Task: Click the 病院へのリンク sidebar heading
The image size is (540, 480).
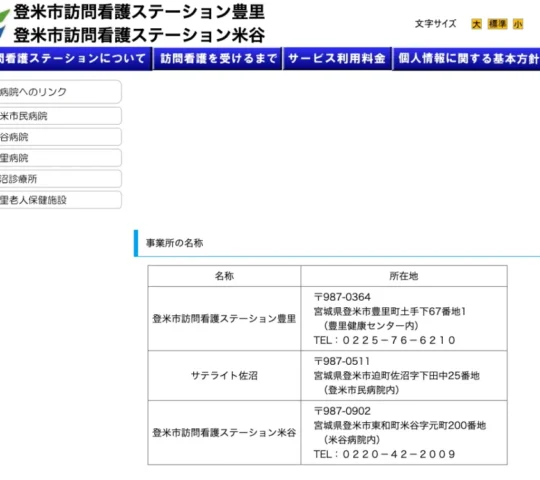Action: [x=60, y=92]
